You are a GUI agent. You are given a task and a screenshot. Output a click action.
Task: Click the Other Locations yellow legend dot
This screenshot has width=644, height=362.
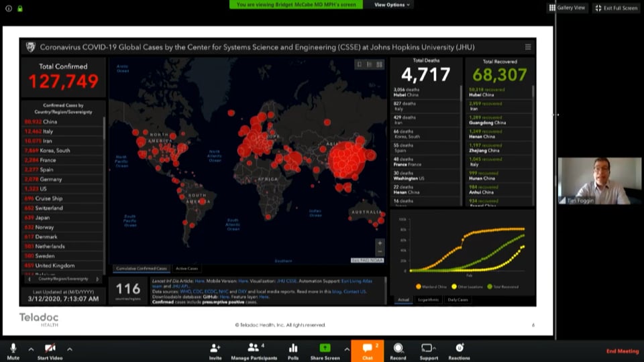[454, 286]
